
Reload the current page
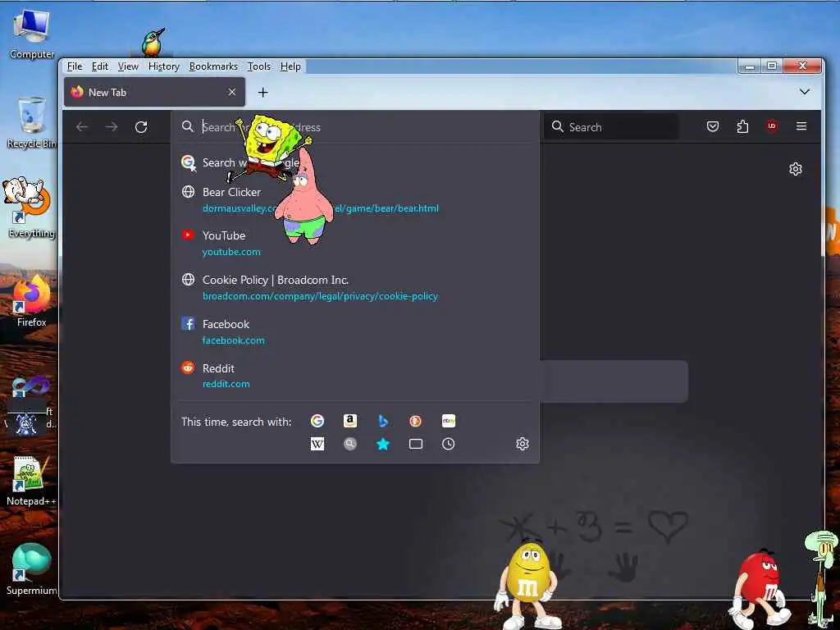click(141, 127)
